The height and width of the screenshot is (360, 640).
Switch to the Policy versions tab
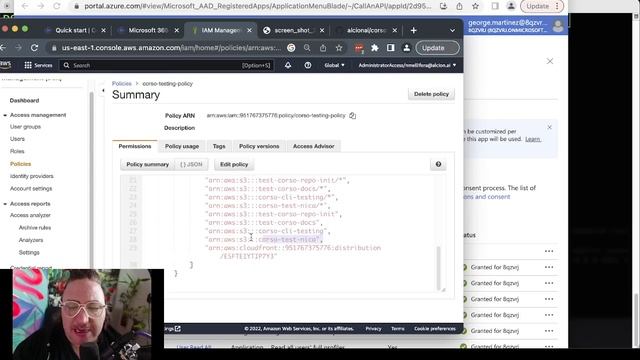(259, 146)
